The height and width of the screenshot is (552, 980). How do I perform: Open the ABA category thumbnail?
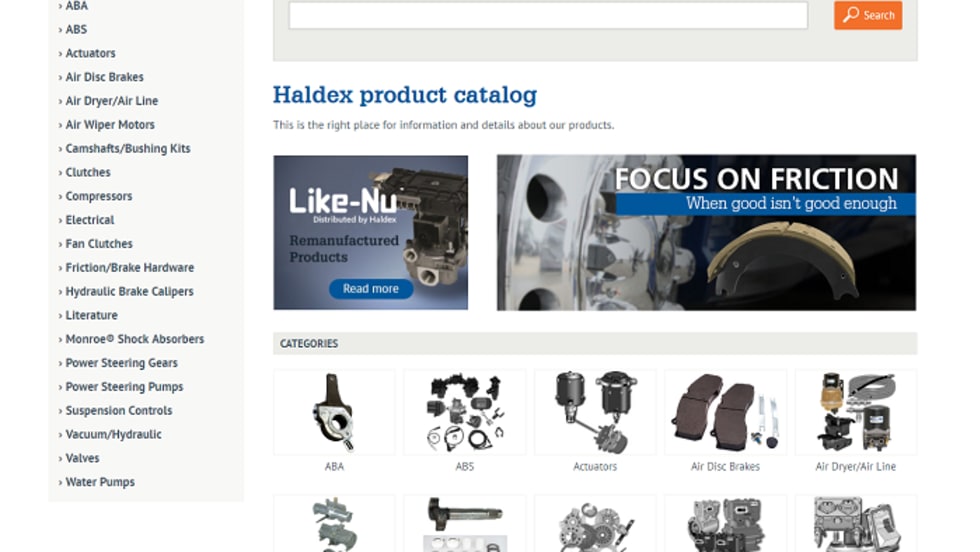coord(334,413)
